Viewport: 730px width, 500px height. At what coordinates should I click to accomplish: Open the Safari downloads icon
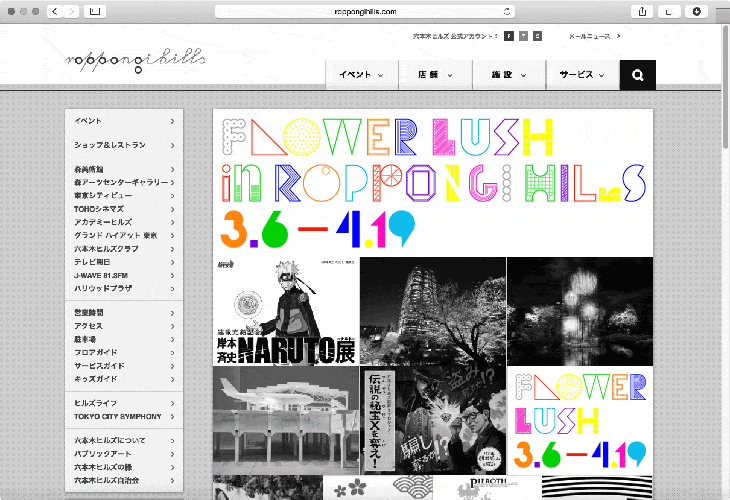[x=696, y=11]
